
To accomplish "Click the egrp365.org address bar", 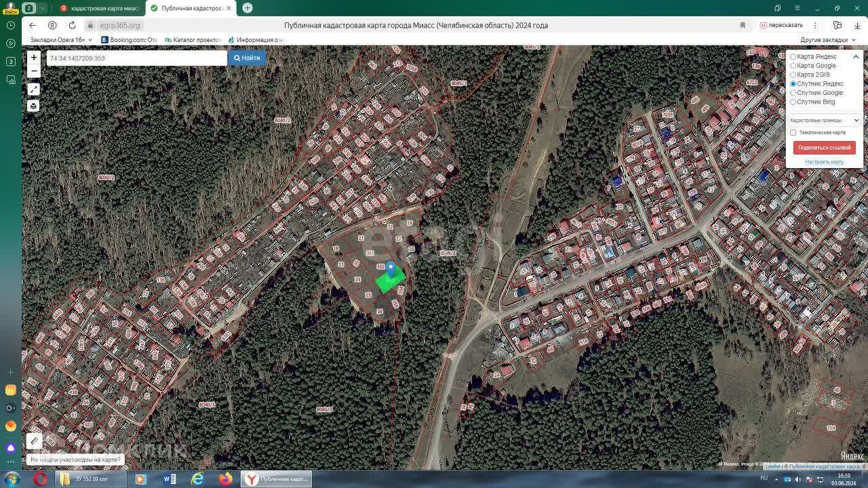I will click(x=119, y=25).
